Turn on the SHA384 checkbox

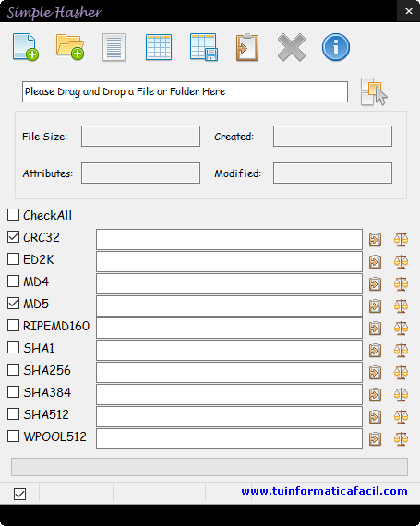click(14, 392)
